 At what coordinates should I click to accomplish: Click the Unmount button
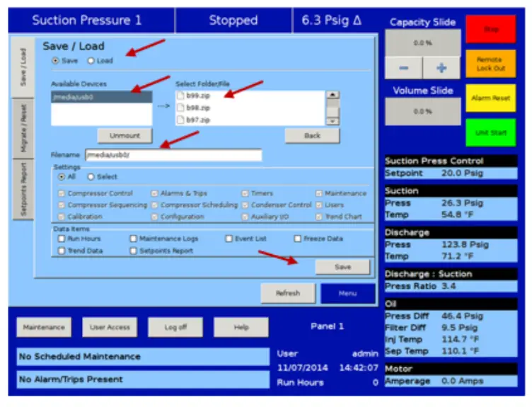click(x=125, y=136)
